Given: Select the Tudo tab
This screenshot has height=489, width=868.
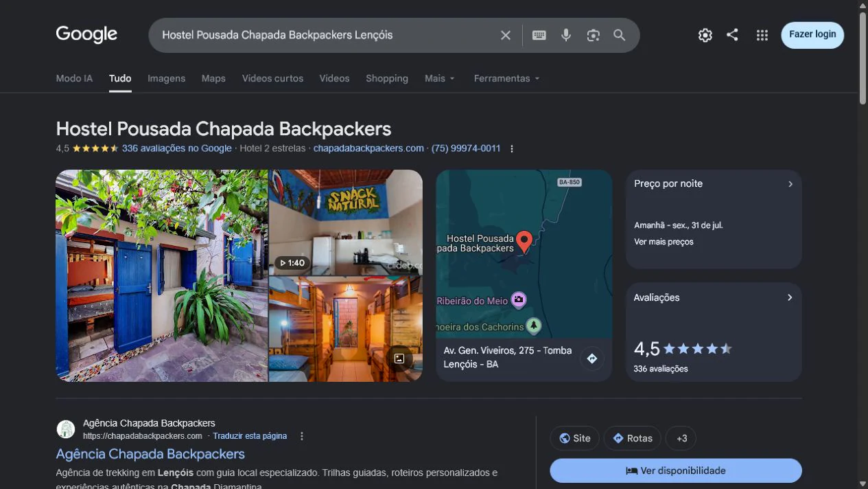Looking at the screenshot, I should [120, 78].
